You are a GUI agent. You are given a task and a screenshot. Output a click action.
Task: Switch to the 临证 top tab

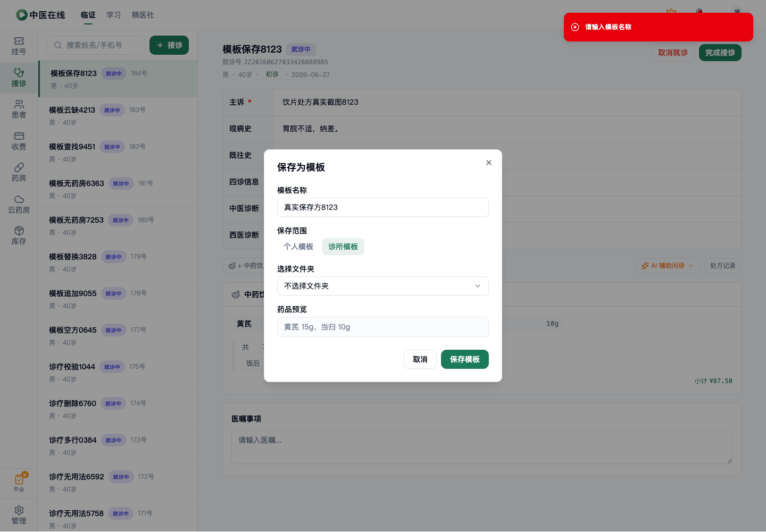(88, 15)
